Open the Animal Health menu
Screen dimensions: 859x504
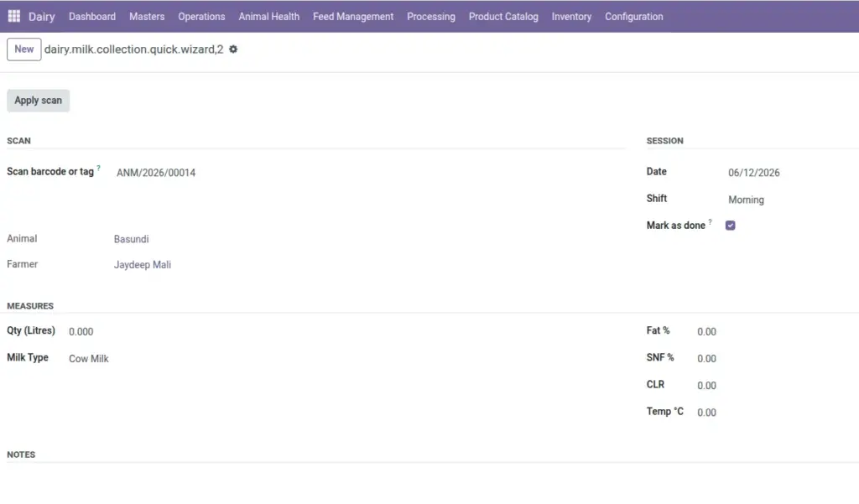tap(269, 17)
